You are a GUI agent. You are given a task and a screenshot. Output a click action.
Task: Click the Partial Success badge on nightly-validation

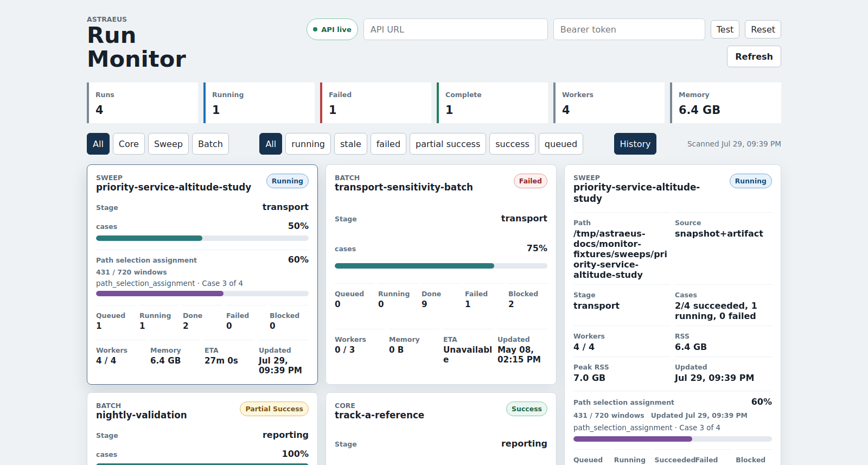(274, 409)
